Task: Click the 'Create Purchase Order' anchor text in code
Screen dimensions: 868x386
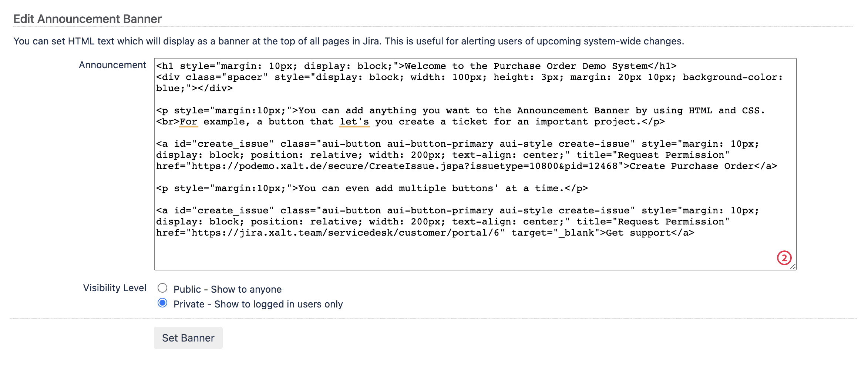Action: 692,166
